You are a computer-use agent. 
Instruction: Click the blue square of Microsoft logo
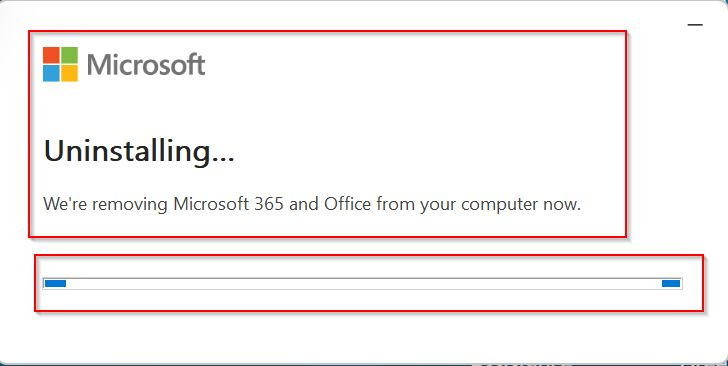(x=51, y=73)
